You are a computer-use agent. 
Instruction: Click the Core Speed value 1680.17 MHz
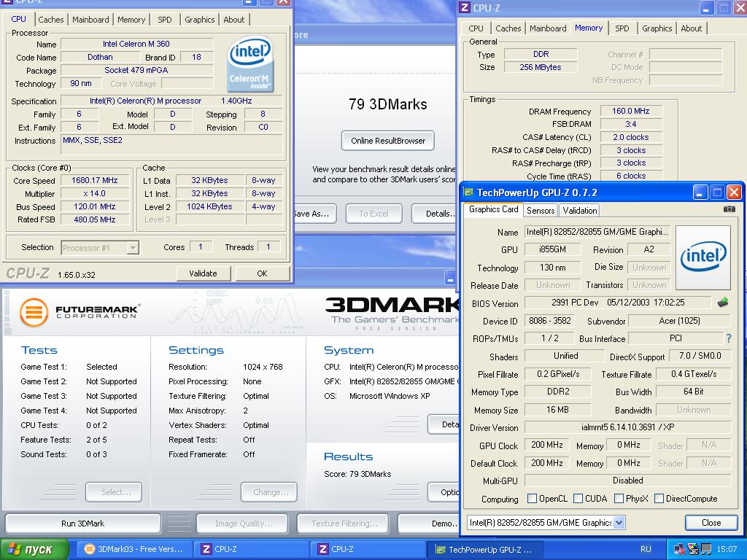94,181
